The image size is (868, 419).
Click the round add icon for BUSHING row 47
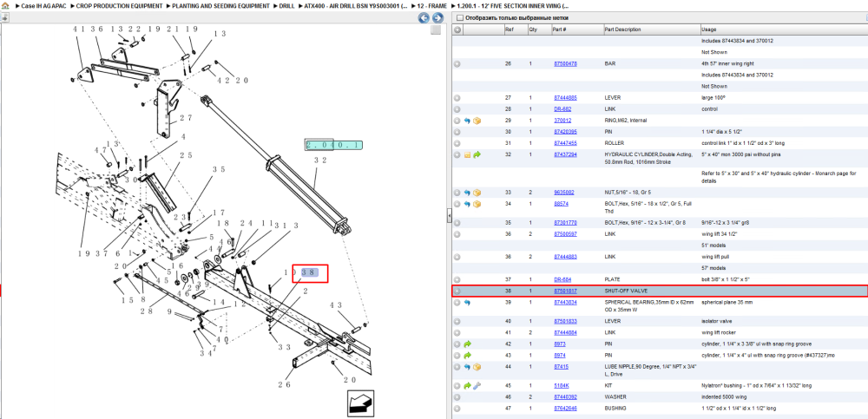pos(457,409)
